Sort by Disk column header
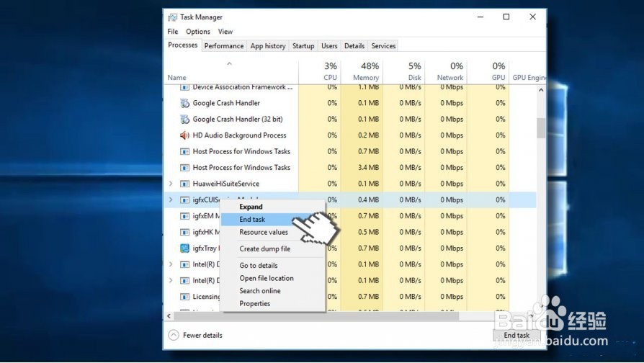Image resolution: width=644 pixels, height=363 pixels. (404, 71)
